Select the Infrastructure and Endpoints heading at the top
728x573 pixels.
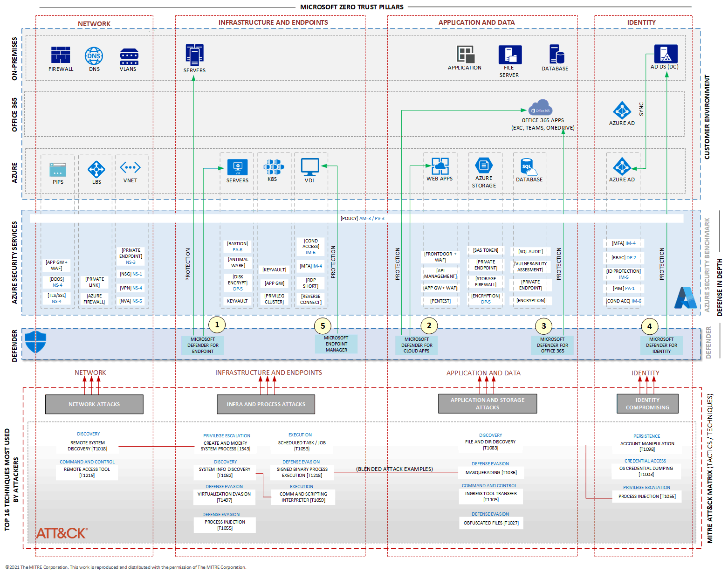pyautogui.click(x=273, y=22)
